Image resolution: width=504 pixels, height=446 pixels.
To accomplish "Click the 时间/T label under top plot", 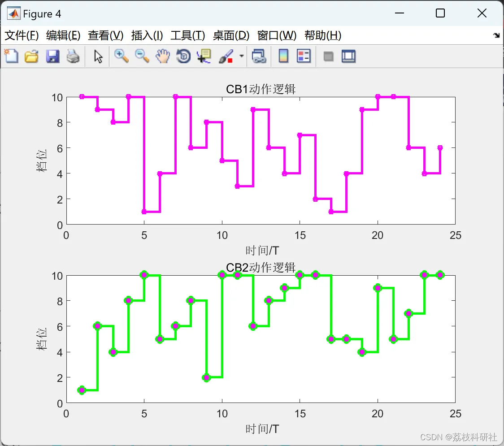I will (262, 250).
